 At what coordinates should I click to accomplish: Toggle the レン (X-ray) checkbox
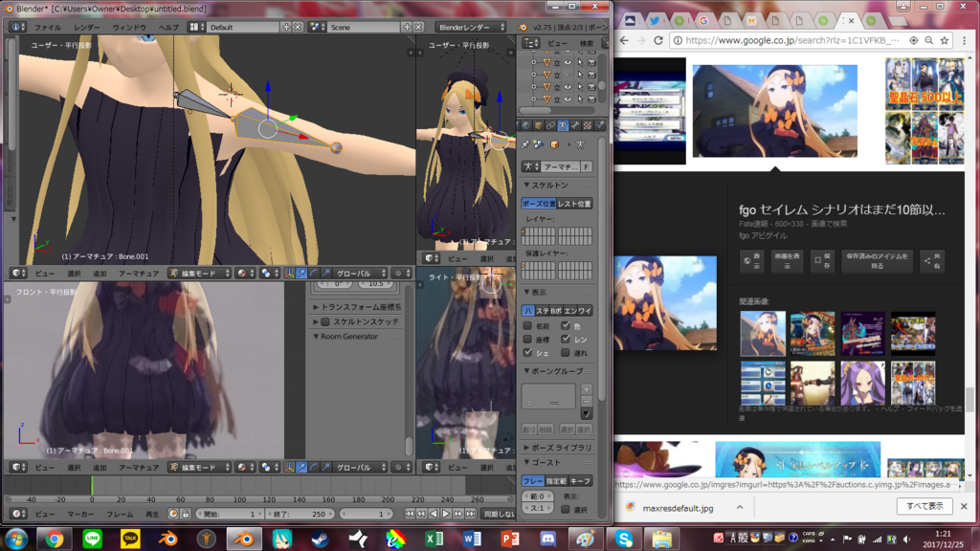tap(566, 340)
